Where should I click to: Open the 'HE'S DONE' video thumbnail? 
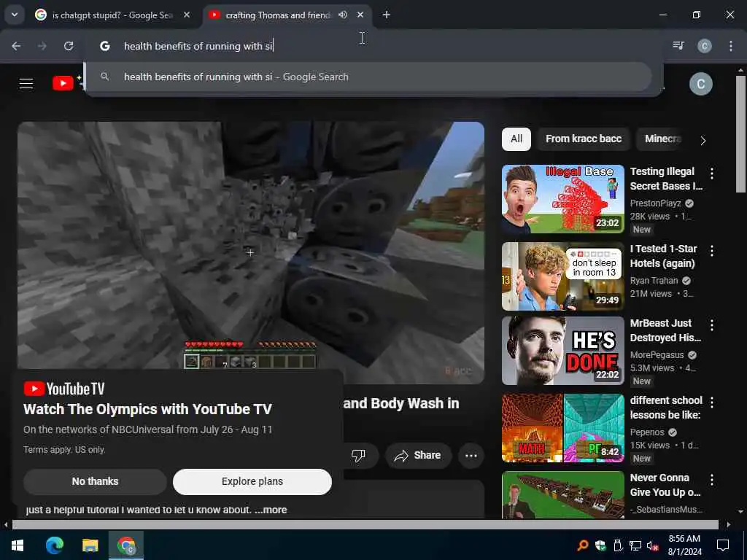(x=562, y=351)
